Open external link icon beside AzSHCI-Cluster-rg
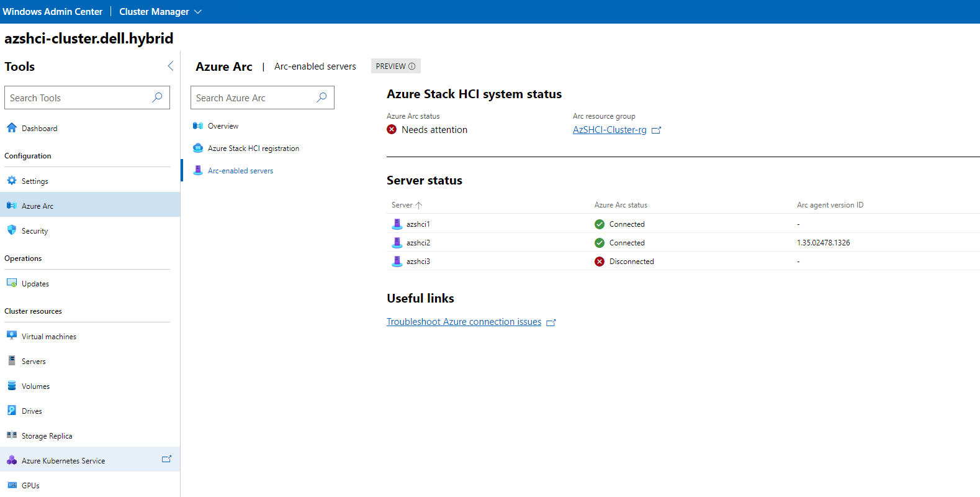The image size is (980, 497). click(656, 130)
